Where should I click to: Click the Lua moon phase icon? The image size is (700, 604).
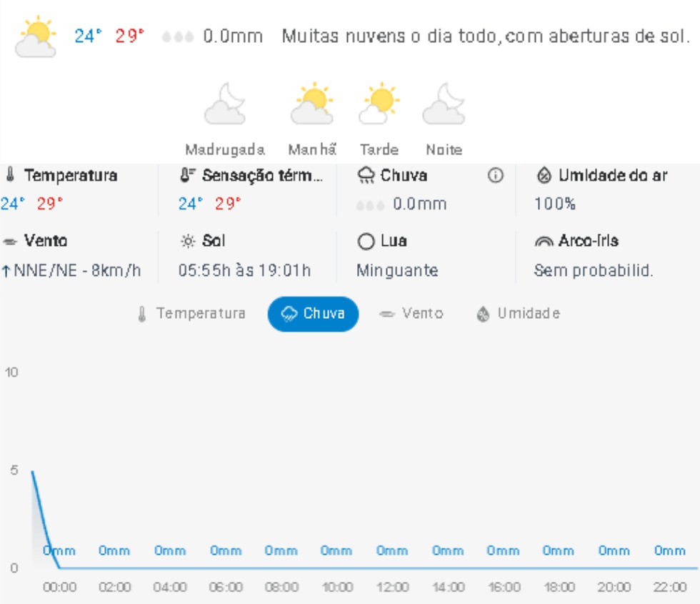point(366,242)
